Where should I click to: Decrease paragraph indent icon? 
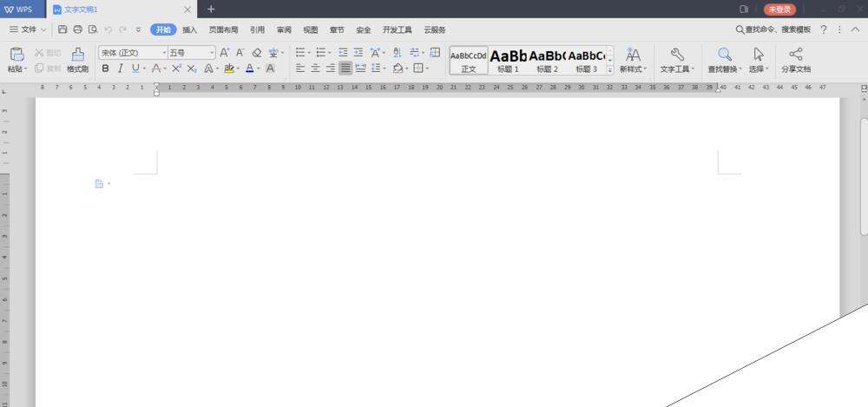(x=343, y=53)
